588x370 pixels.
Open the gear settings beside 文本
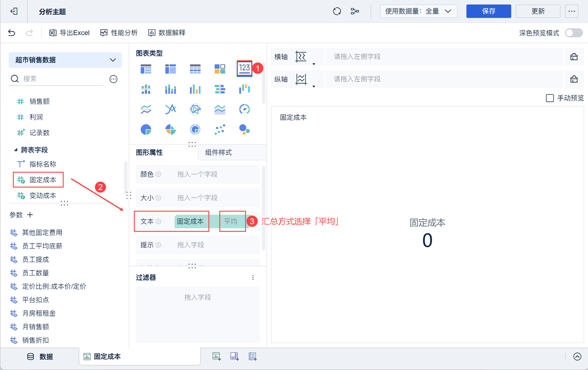[158, 222]
